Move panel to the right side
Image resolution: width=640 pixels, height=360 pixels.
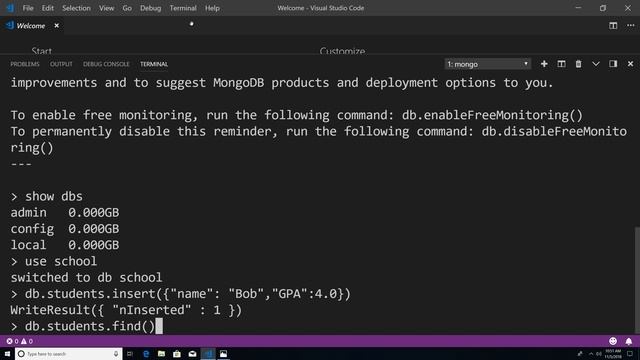[613, 64]
